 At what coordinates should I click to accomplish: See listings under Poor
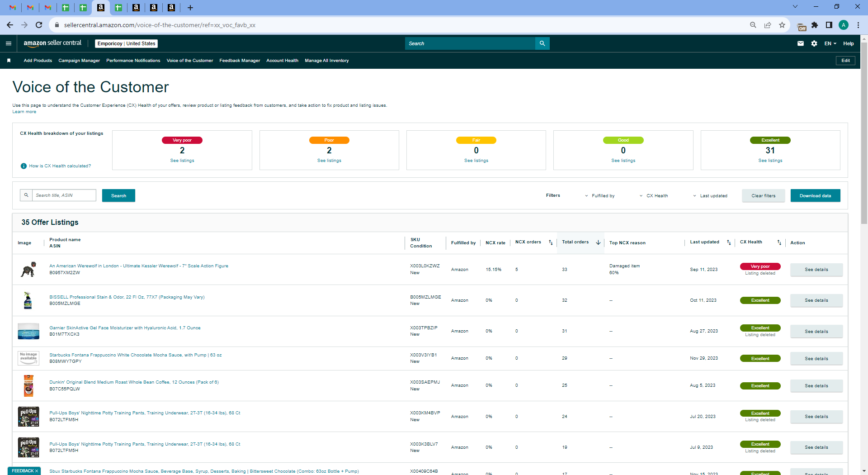click(329, 161)
